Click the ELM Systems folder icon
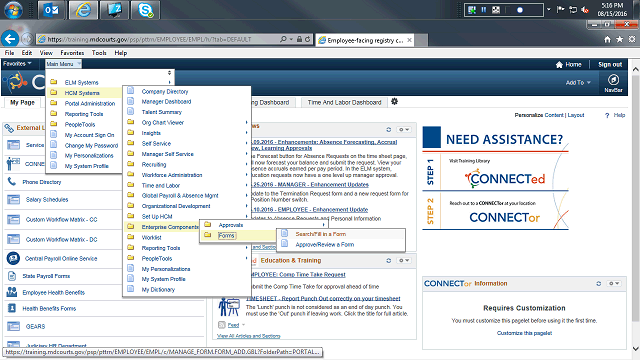This screenshot has height=360, width=640. [53, 82]
